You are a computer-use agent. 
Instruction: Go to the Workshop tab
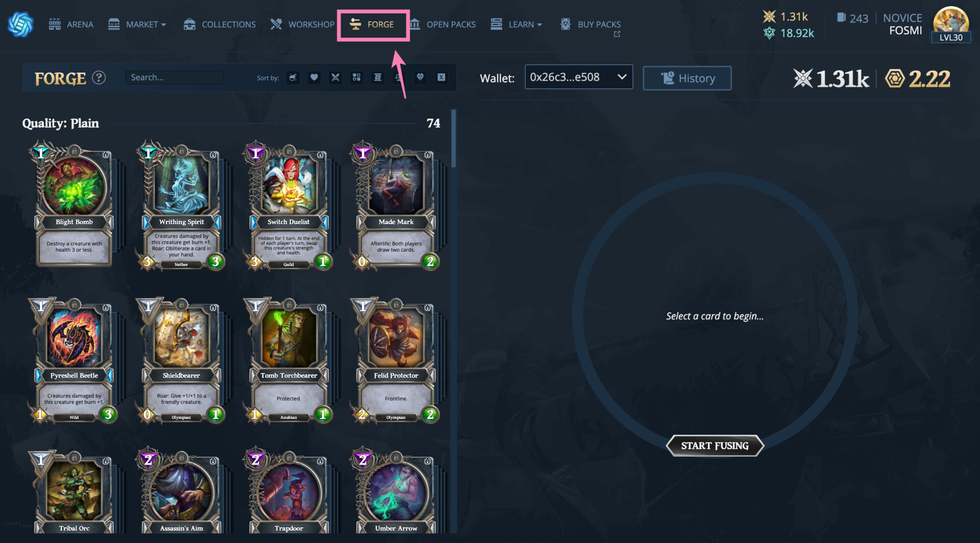point(302,25)
